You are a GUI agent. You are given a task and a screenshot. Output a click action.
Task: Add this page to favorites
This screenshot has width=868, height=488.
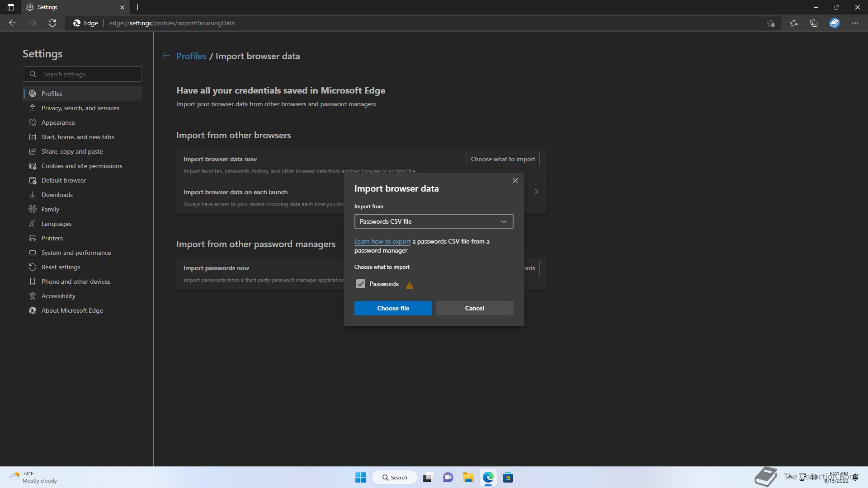click(771, 23)
